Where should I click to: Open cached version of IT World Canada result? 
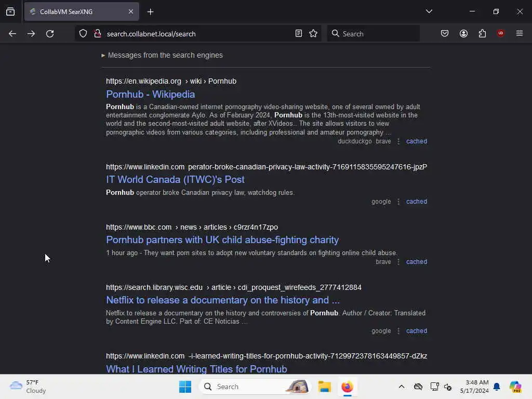[417, 202]
